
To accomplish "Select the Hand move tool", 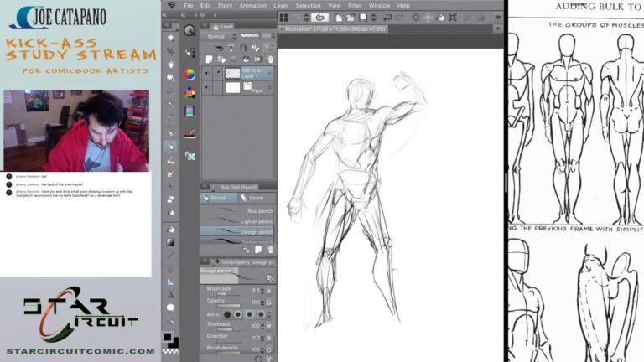I will tap(170, 65).
